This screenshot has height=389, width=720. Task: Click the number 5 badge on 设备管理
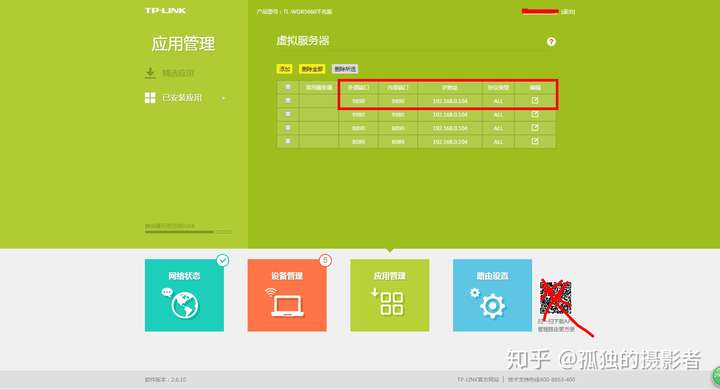(325, 260)
